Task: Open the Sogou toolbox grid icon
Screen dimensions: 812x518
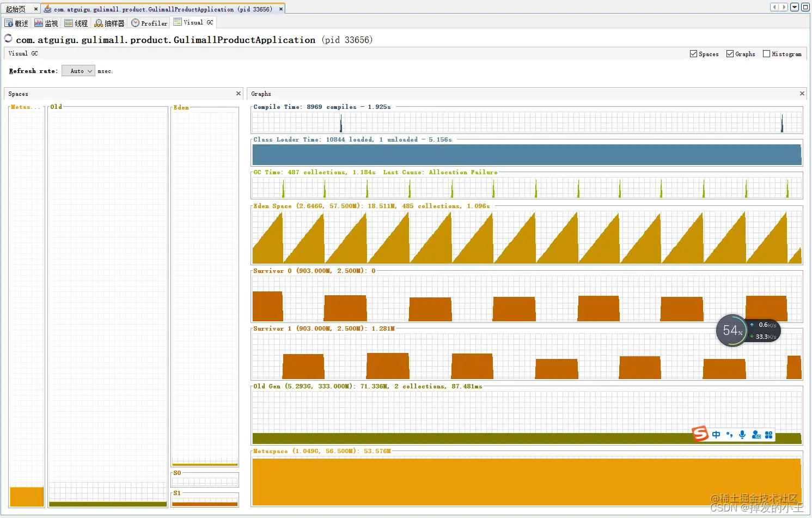Action: pyautogui.click(x=769, y=435)
